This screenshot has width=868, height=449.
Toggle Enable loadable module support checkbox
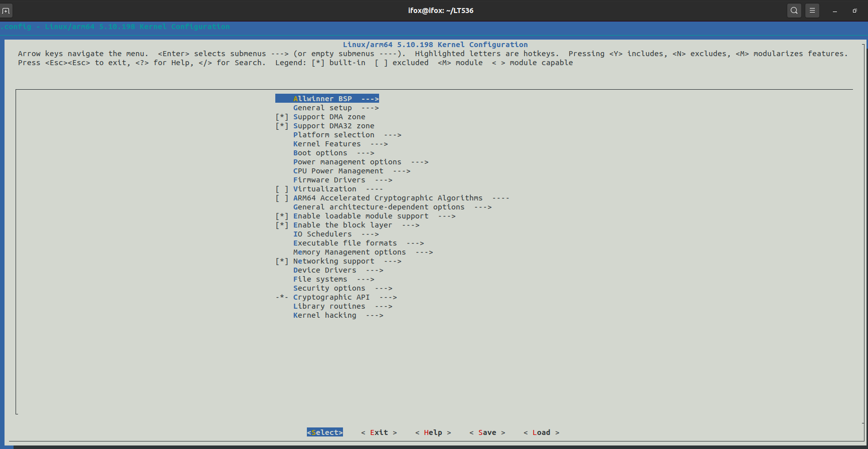(x=282, y=216)
